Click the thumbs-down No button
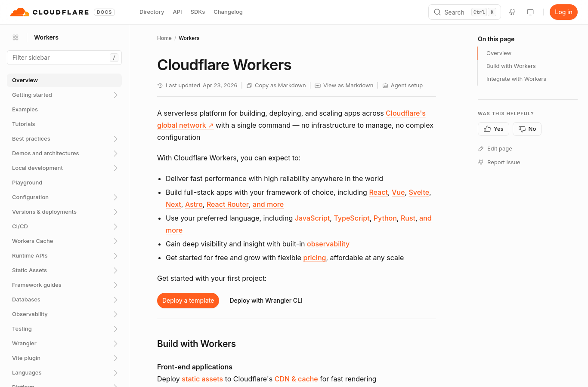This screenshot has height=387, width=588. coord(527,129)
